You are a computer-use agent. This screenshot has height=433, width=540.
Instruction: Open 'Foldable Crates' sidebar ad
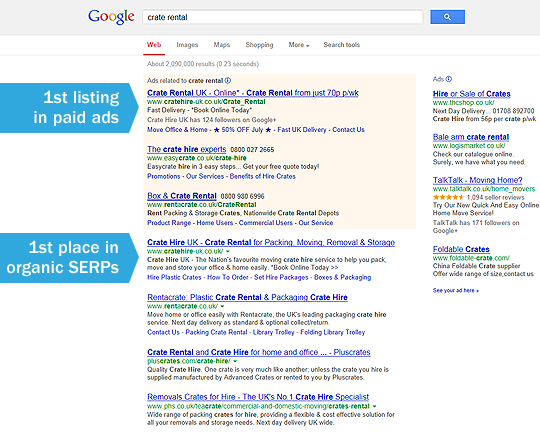click(x=461, y=249)
